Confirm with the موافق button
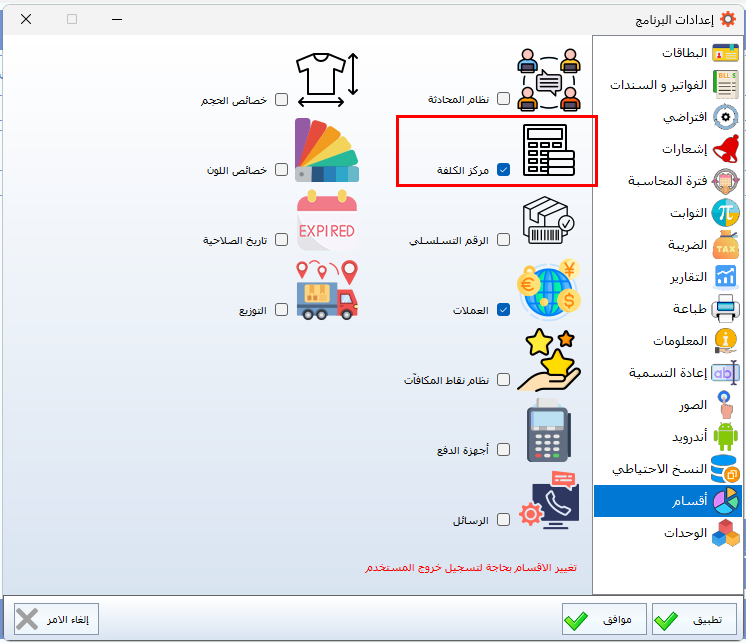The image size is (746, 643). pos(603,620)
